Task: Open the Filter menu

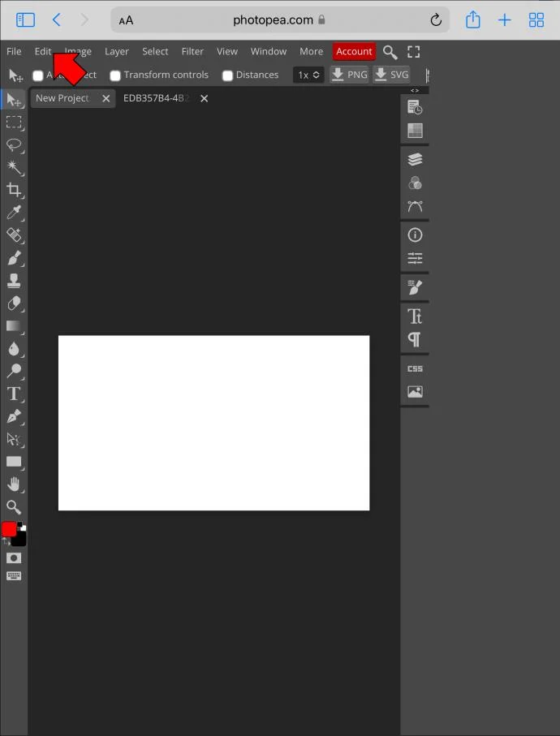Action: coord(192,52)
